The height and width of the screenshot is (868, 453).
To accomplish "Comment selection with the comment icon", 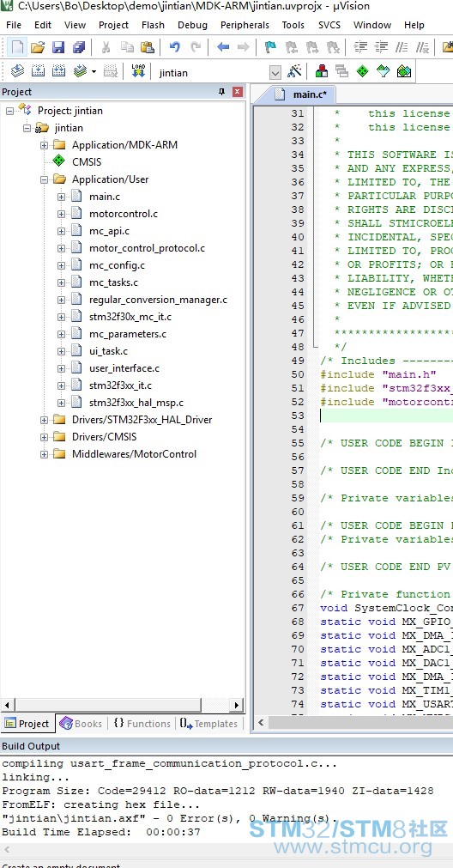I will pyautogui.click(x=402, y=47).
